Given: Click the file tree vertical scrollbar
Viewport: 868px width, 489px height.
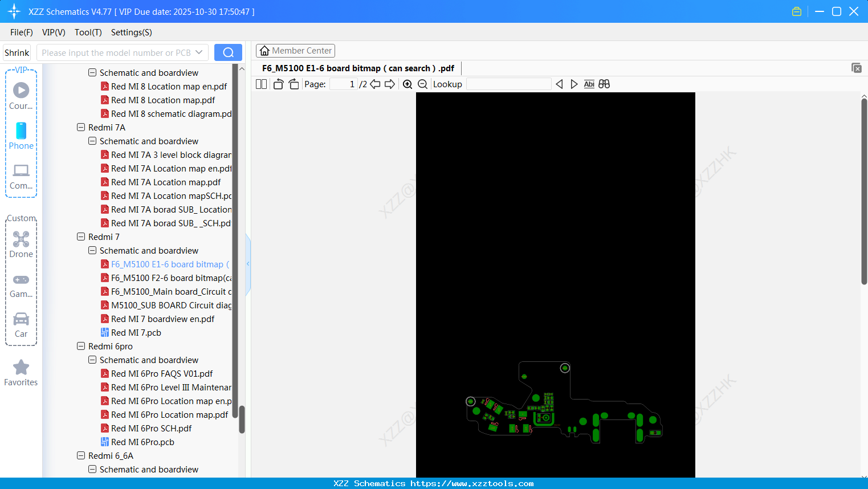Looking at the screenshot, I should 242,420.
